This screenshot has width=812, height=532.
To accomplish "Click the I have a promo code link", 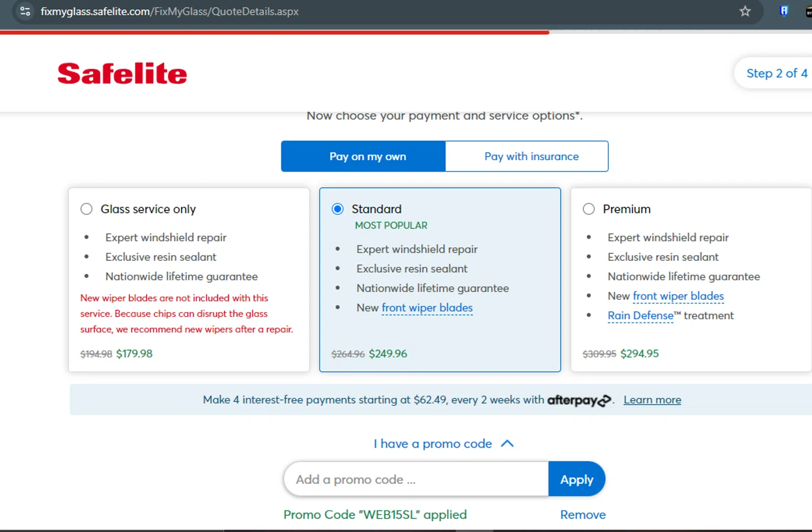I will (x=433, y=444).
